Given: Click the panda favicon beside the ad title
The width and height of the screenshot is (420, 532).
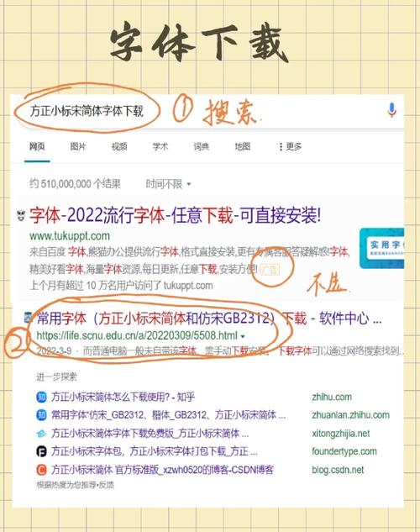Looking at the screenshot, I should pos(21,216).
